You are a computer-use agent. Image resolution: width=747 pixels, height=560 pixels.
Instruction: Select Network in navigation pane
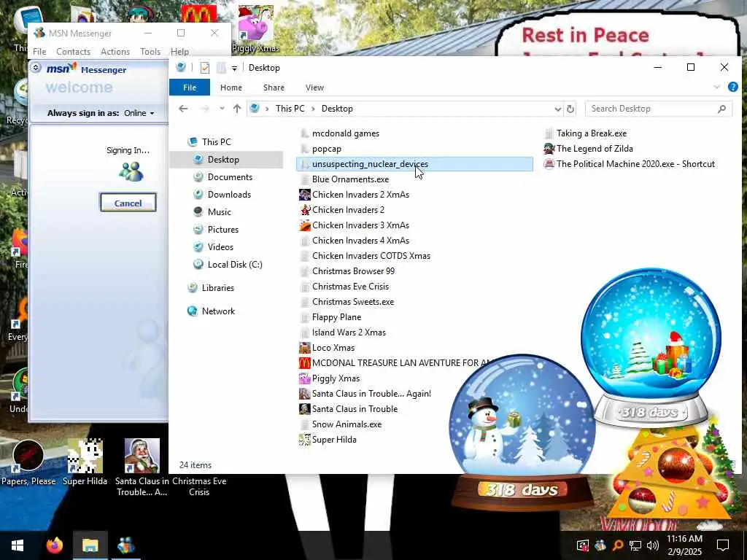click(x=218, y=311)
